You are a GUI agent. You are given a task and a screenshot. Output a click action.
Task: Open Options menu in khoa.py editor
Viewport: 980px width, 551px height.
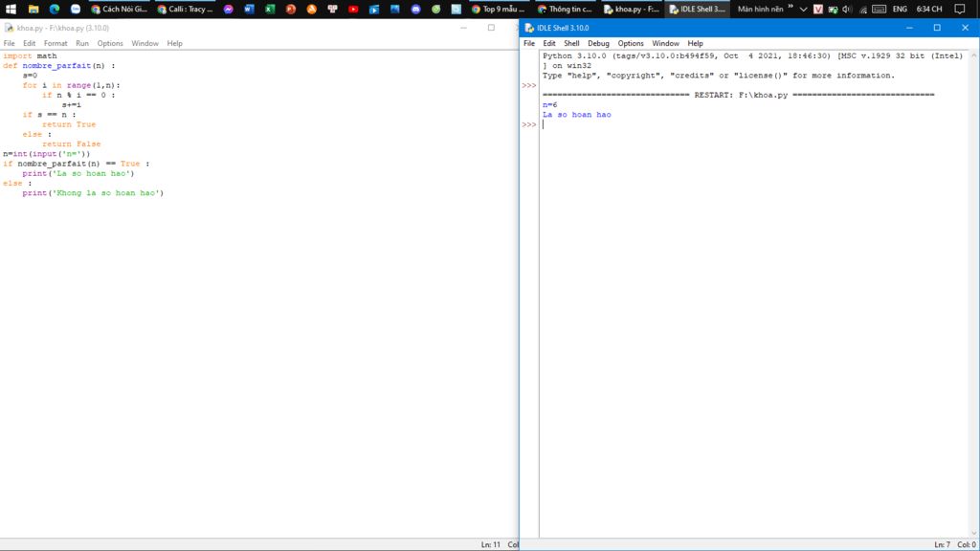(x=110, y=43)
